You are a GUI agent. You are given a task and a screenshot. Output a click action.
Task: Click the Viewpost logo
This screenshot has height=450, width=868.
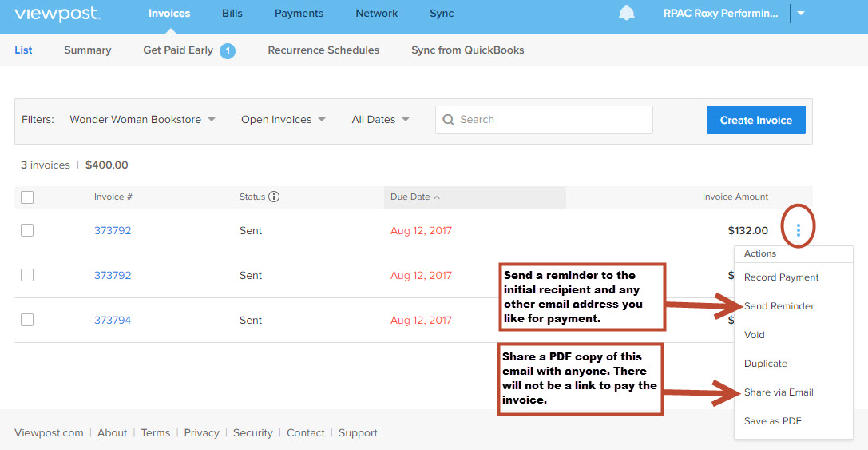click(57, 14)
